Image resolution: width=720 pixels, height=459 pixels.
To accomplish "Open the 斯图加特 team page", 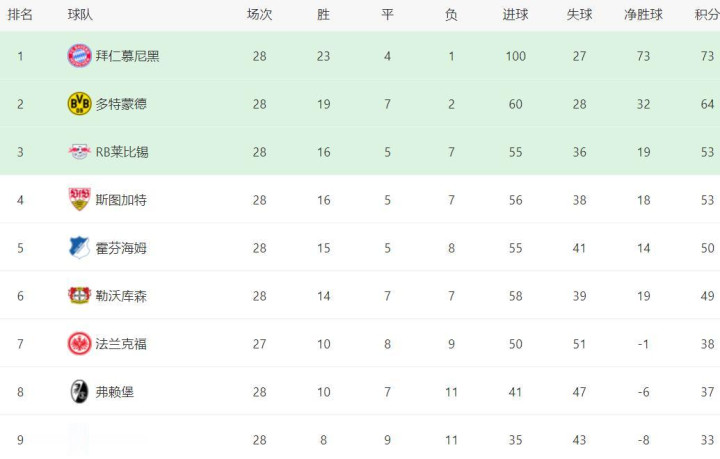I will click(x=121, y=200).
